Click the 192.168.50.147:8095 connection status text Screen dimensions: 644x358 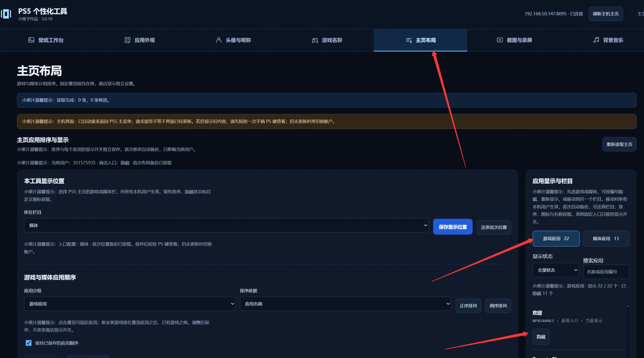[x=553, y=14]
